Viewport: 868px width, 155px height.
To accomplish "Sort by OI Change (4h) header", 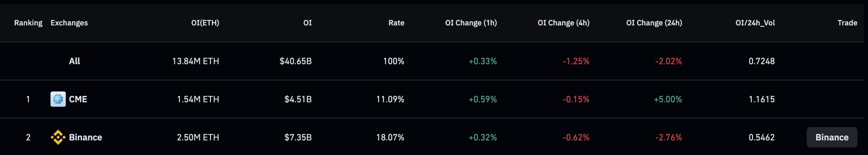I will [x=563, y=23].
